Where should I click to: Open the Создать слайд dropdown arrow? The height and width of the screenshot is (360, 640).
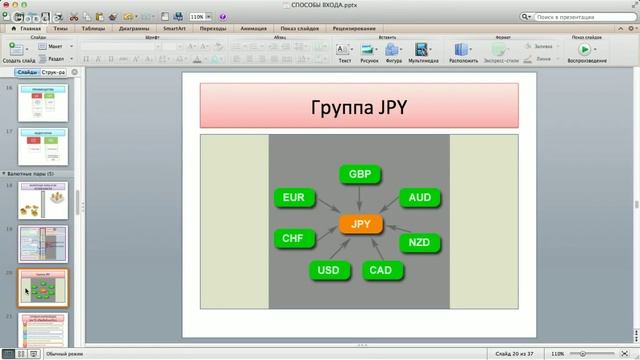click(x=27, y=49)
